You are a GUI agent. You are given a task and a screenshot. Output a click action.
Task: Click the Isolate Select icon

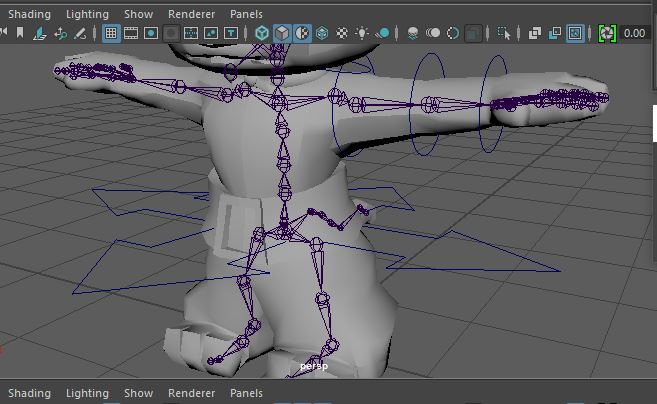coord(504,33)
